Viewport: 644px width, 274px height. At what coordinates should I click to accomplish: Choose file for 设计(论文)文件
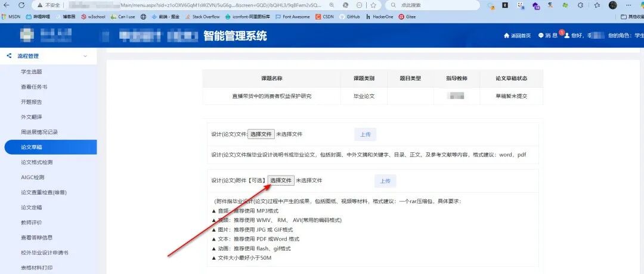[x=261, y=134]
